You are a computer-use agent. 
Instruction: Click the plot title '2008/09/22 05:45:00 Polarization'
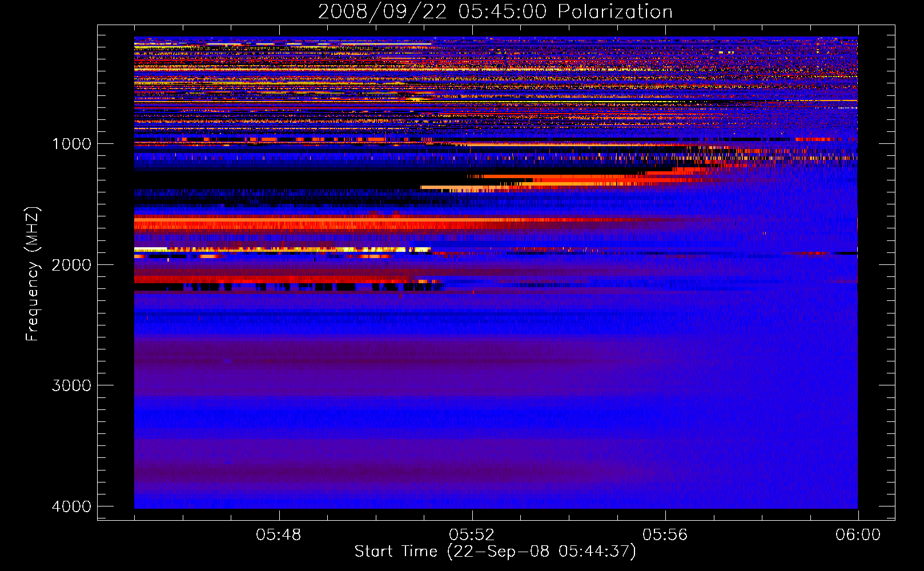coord(495,12)
